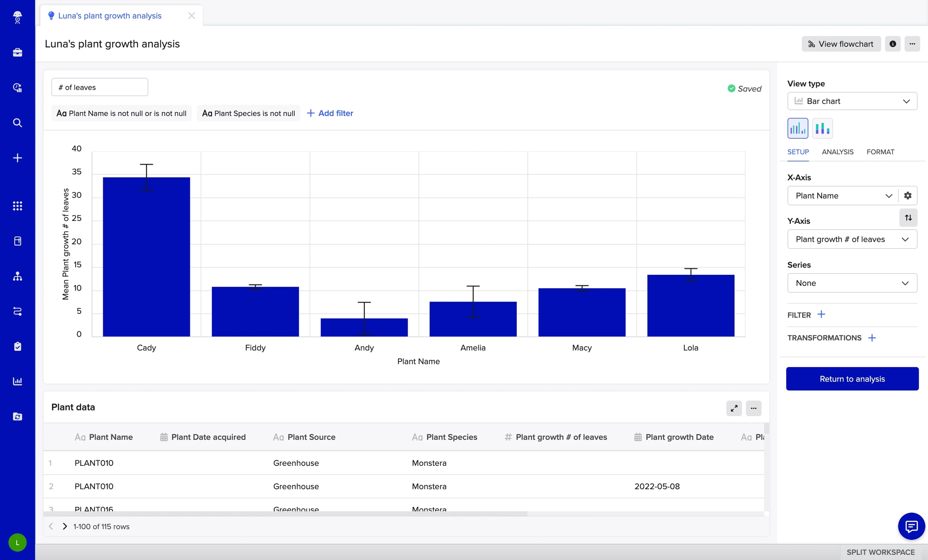Click the search icon in the sidebar
Image resolution: width=928 pixels, height=560 pixels.
(17, 123)
